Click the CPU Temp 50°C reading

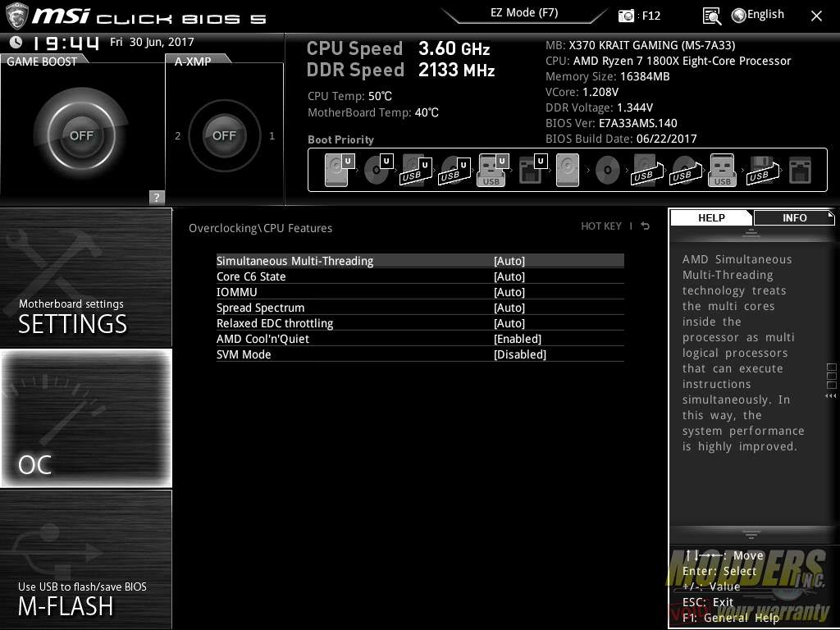click(349, 97)
